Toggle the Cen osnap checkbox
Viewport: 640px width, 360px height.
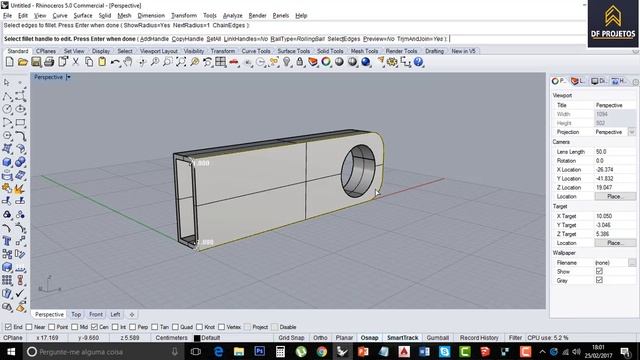[x=94, y=327]
